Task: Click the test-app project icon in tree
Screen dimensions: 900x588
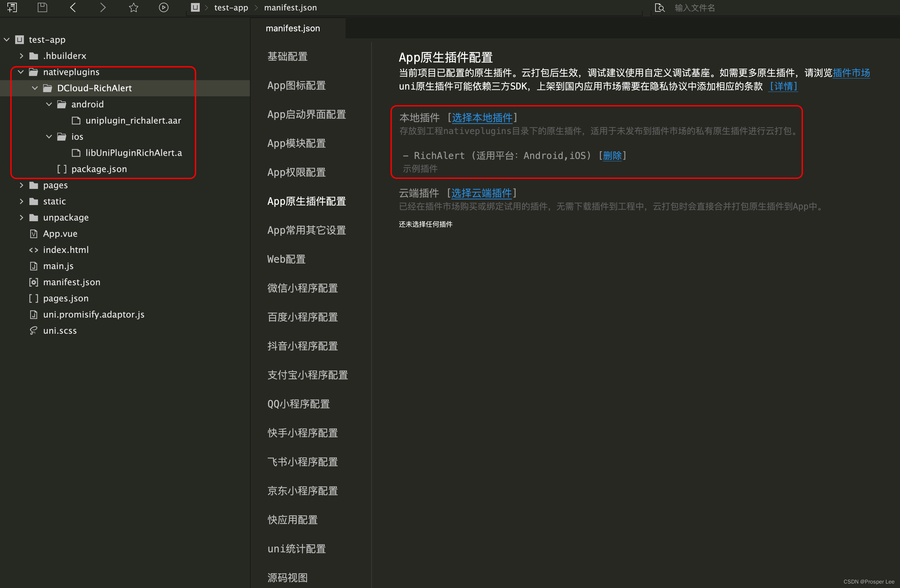Action: click(x=19, y=40)
